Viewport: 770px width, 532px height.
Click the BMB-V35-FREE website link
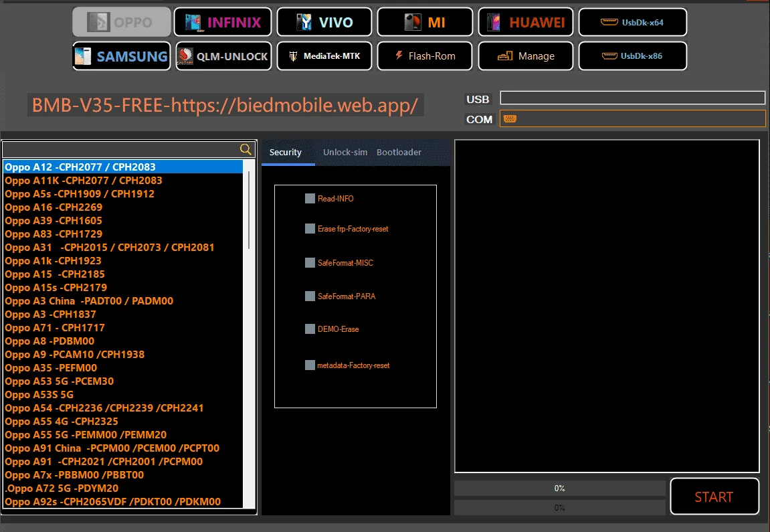pos(225,105)
